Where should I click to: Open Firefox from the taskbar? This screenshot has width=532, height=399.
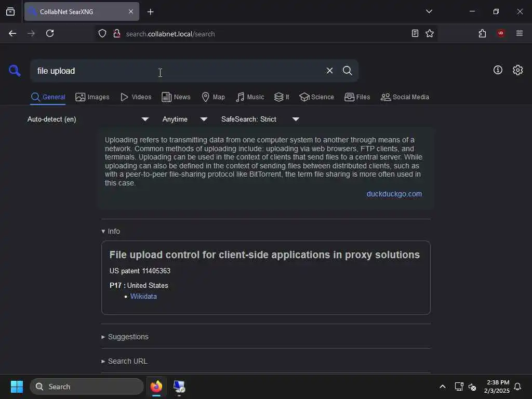tap(156, 387)
